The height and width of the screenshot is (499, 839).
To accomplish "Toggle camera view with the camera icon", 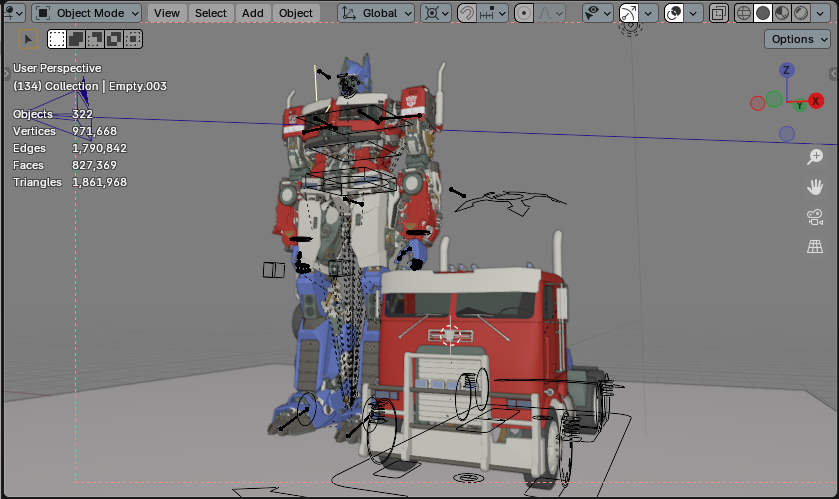I will coord(815,217).
